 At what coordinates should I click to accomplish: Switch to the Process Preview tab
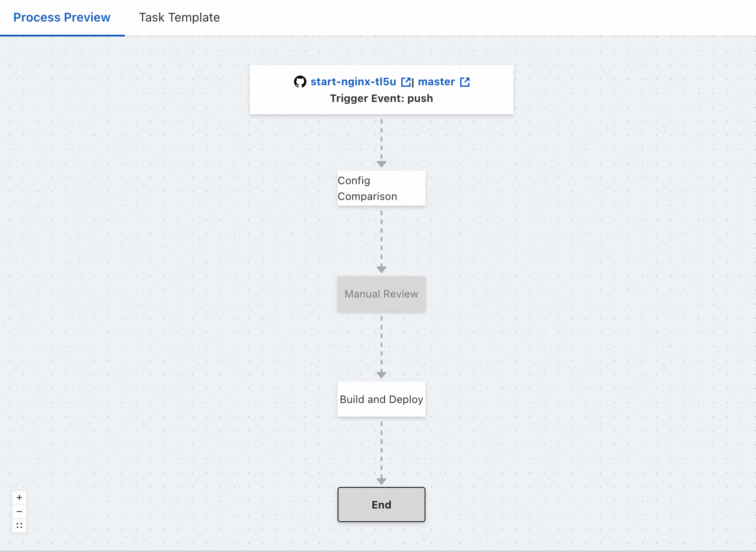point(62,18)
